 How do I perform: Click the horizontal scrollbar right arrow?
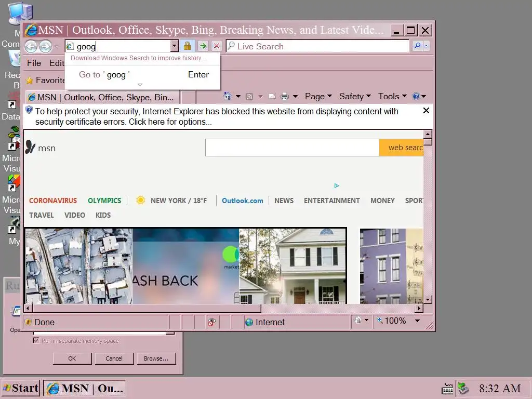click(x=419, y=308)
